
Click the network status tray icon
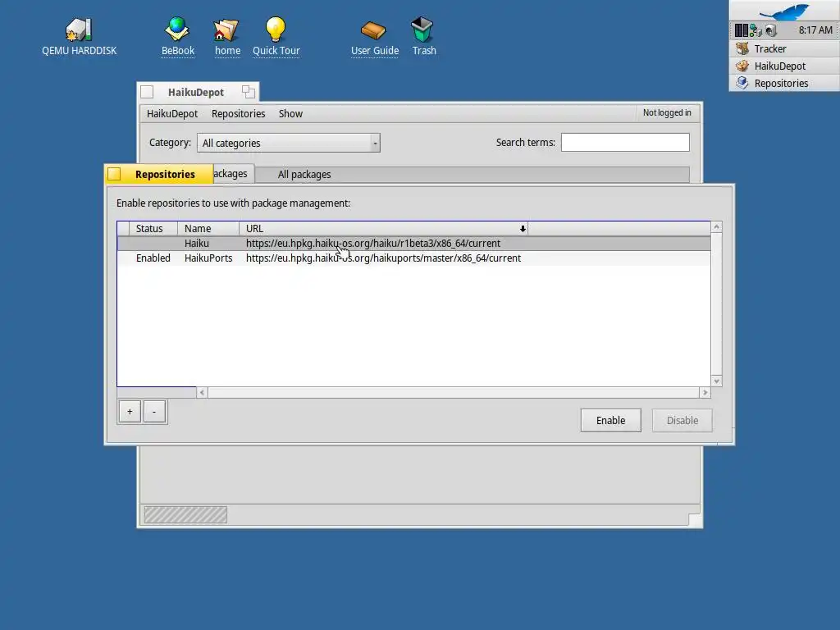click(756, 30)
